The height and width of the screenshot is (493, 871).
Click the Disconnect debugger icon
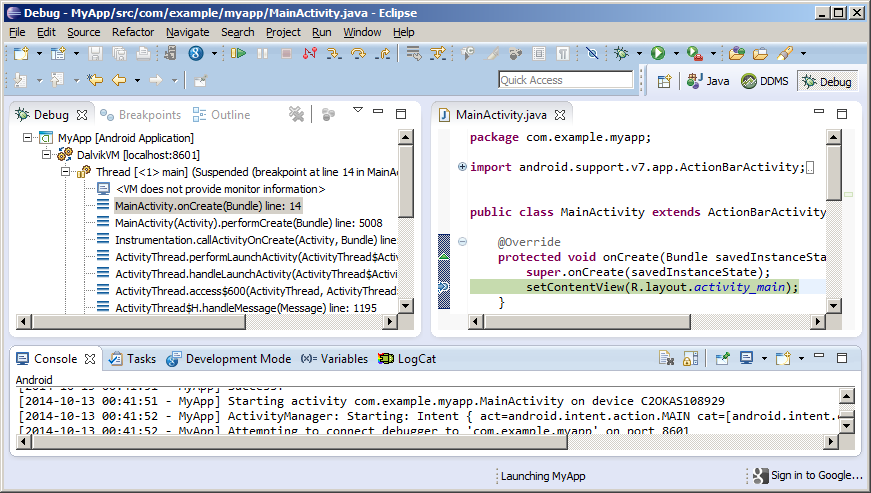[x=310, y=53]
